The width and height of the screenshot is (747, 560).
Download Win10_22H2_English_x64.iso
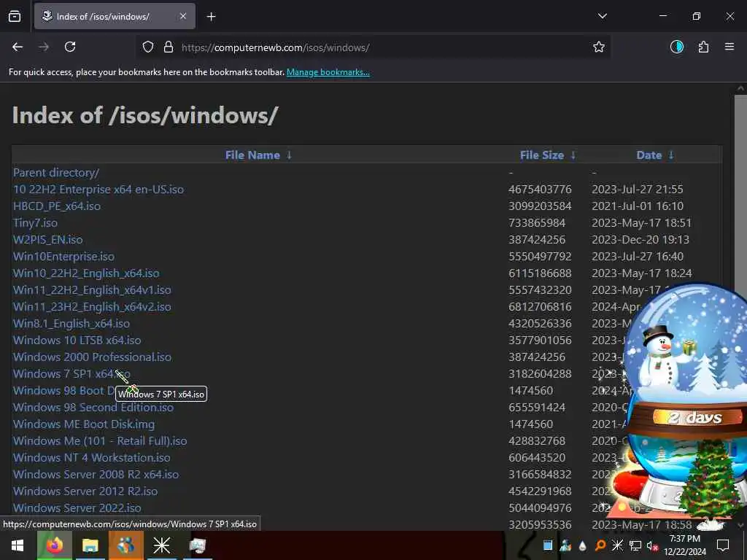pyautogui.click(x=86, y=273)
